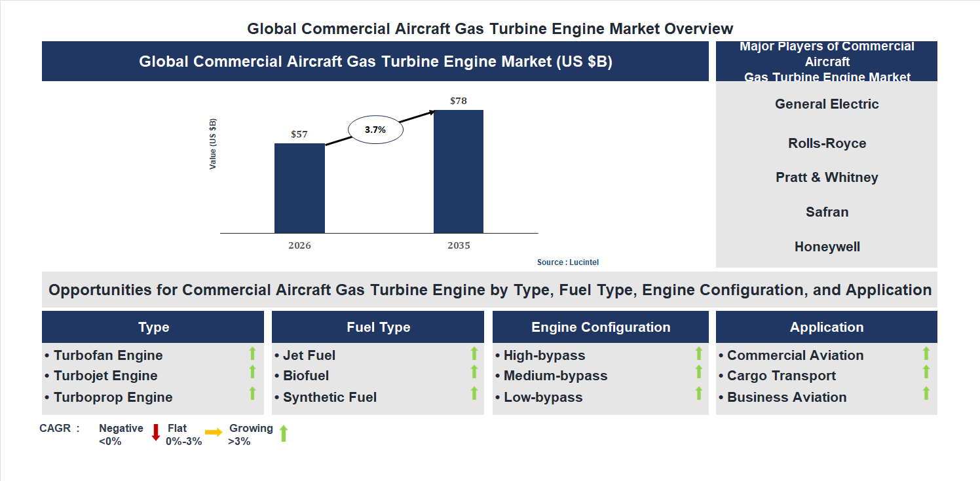Screen dimensions: 980x481
Task: Select the Fuel Type column header
Action: (378, 327)
